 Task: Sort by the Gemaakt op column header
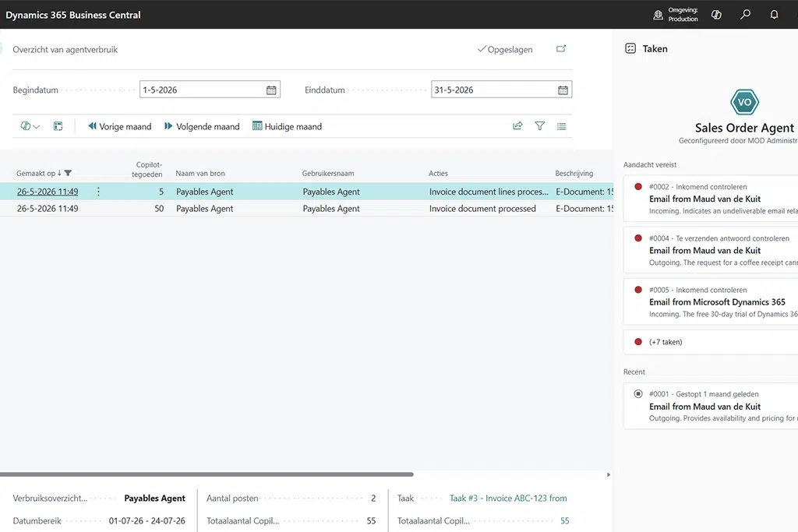coord(36,174)
